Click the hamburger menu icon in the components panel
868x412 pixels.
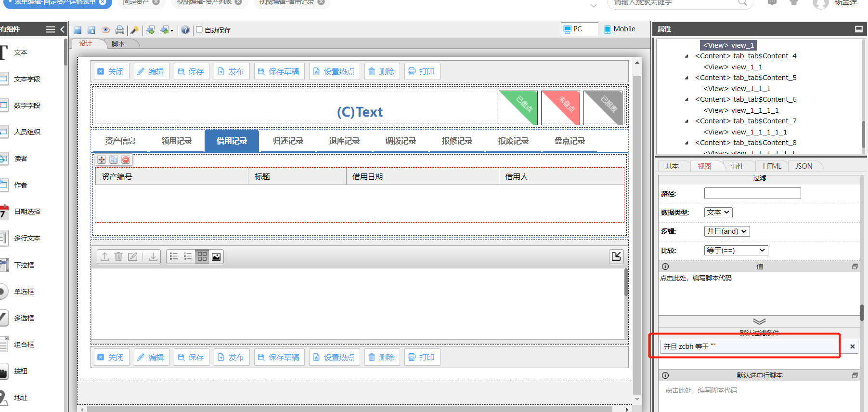tap(50, 29)
